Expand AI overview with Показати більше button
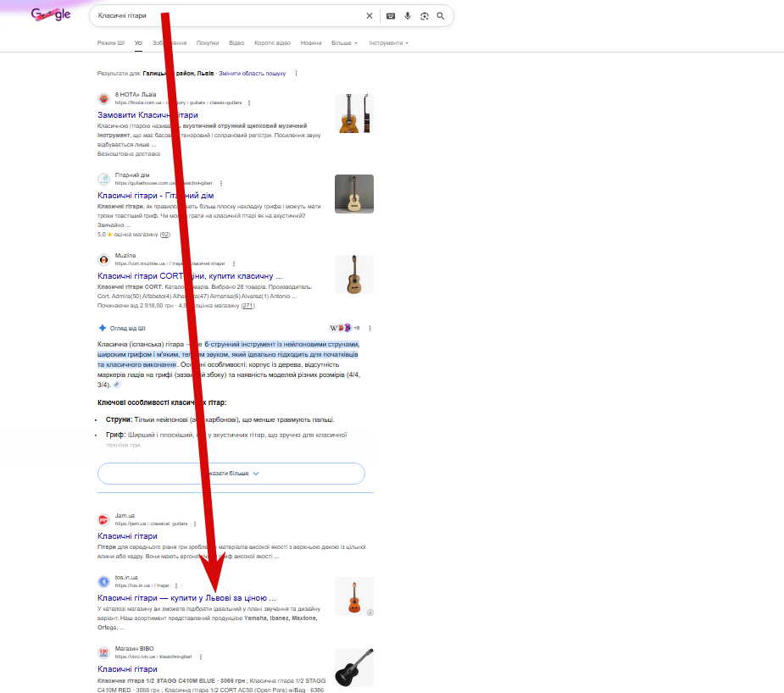 pos(231,474)
